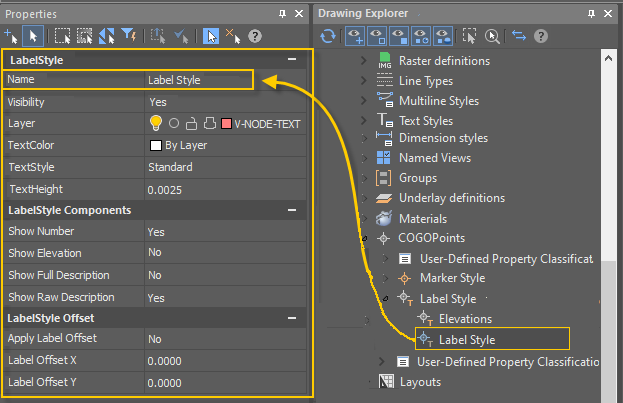Toggle the layer freeze circle icon

click(x=174, y=124)
